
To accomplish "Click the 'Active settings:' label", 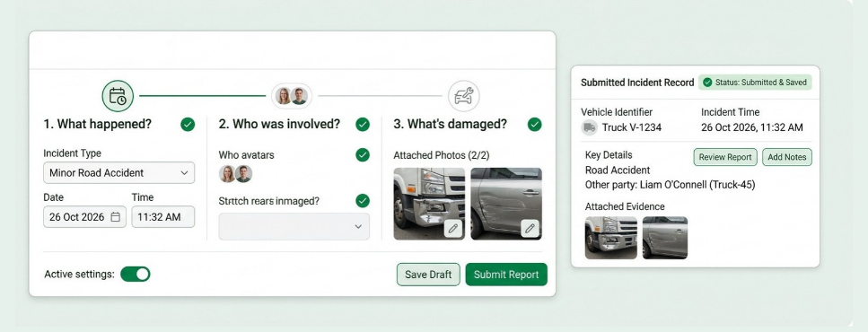I will tap(79, 274).
